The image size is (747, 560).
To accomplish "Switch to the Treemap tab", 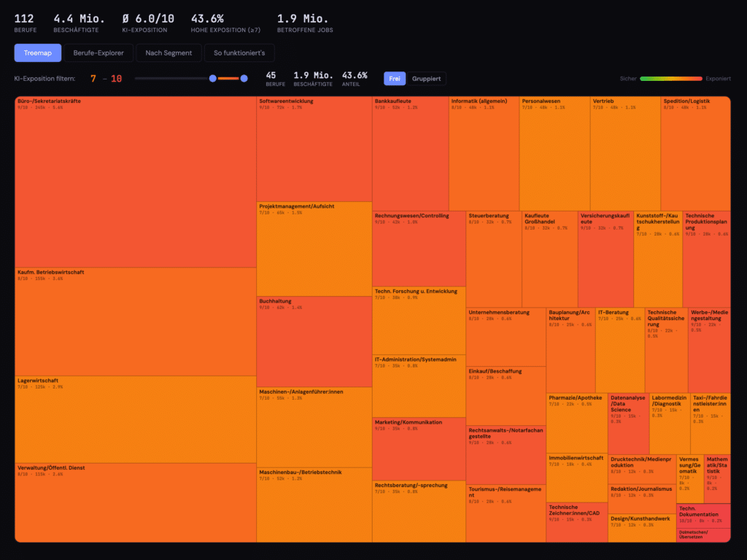I will (x=36, y=52).
